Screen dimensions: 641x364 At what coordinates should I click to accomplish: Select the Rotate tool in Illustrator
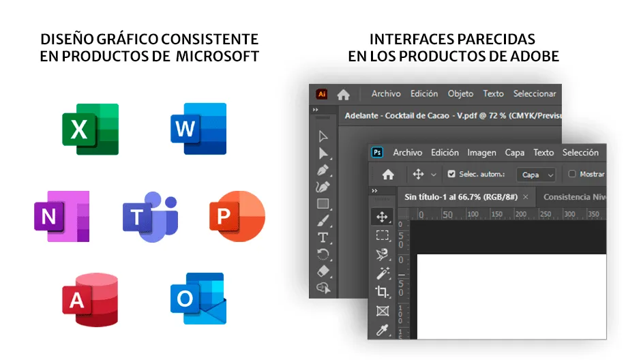click(x=323, y=254)
